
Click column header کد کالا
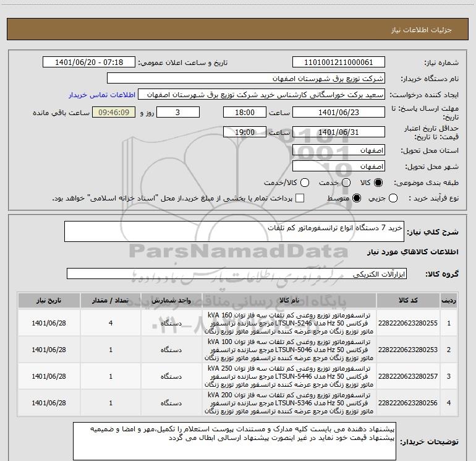pyautogui.click(x=408, y=300)
